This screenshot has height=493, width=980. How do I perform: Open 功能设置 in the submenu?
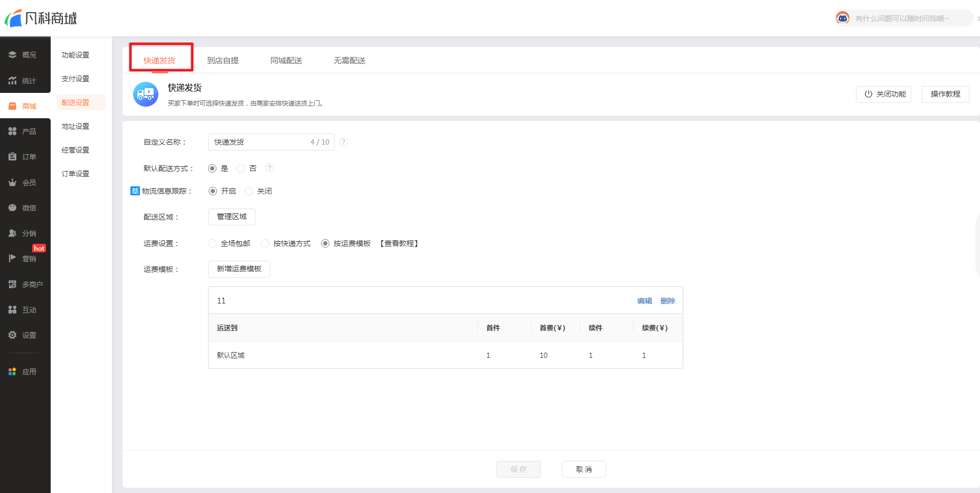tap(76, 55)
